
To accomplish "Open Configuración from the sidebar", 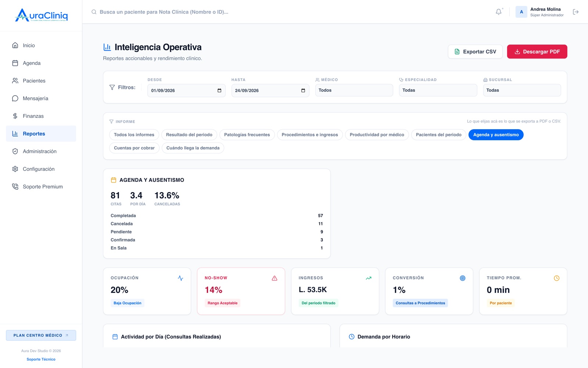I will point(41,169).
